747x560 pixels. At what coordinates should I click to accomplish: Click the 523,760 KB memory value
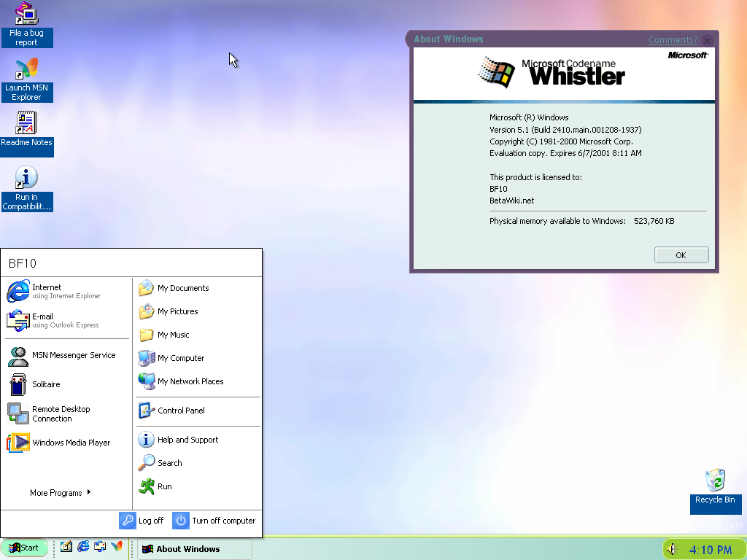654,221
